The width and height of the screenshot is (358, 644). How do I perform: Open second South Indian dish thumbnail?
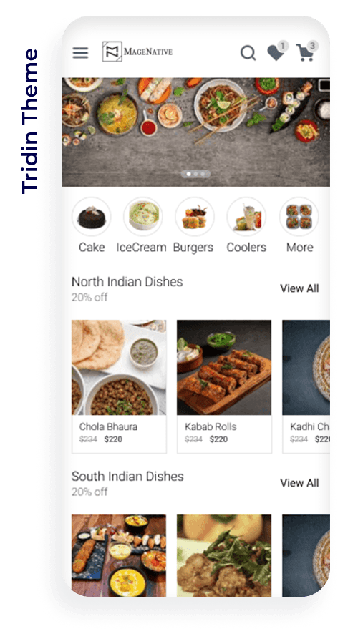[224, 555]
